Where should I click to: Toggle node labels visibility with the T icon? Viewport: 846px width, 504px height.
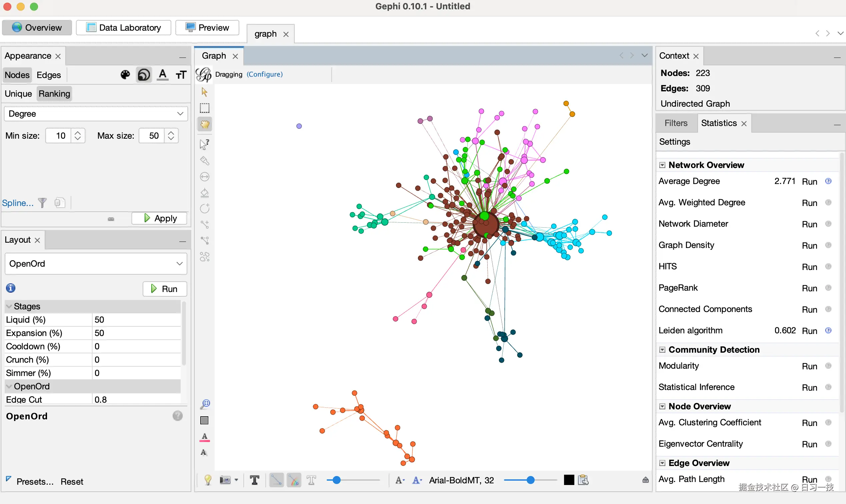(x=255, y=480)
